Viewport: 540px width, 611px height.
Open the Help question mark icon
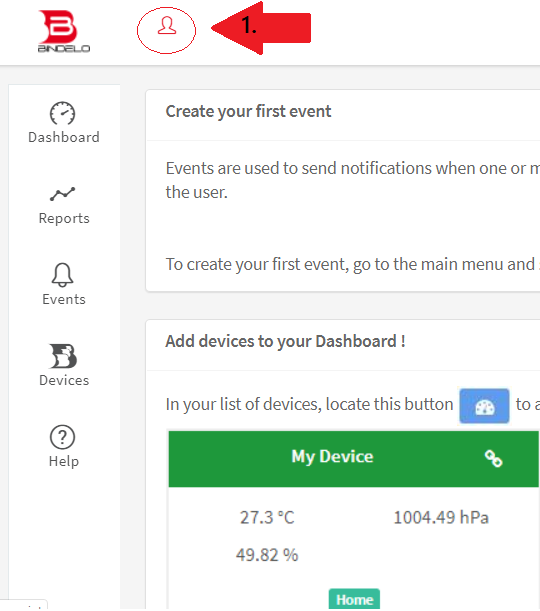click(x=62, y=437)
